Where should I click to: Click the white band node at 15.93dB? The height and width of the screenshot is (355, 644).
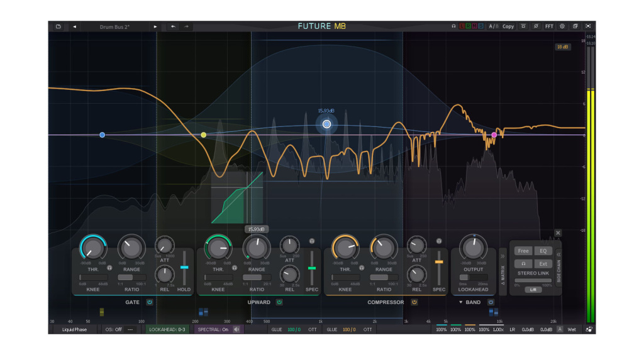click(326, 124)
